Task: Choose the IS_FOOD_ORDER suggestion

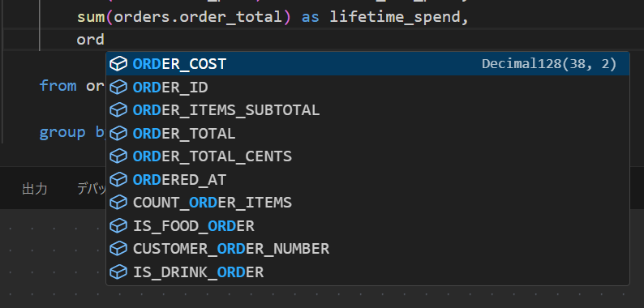Action: pos(367,226)
